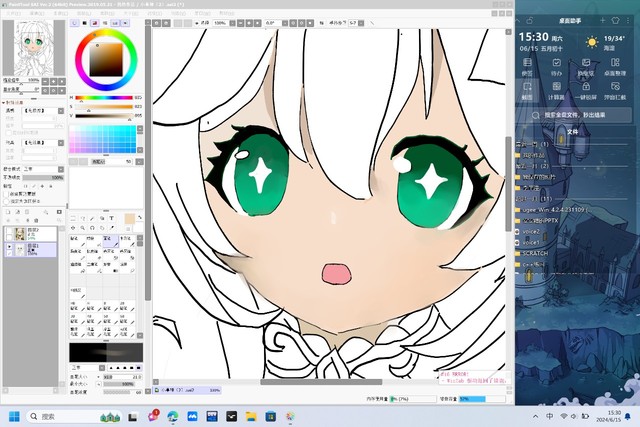This screenshot has height=427, width=640.
Task: Toggle visibility of the top layer
Action: 9,231
